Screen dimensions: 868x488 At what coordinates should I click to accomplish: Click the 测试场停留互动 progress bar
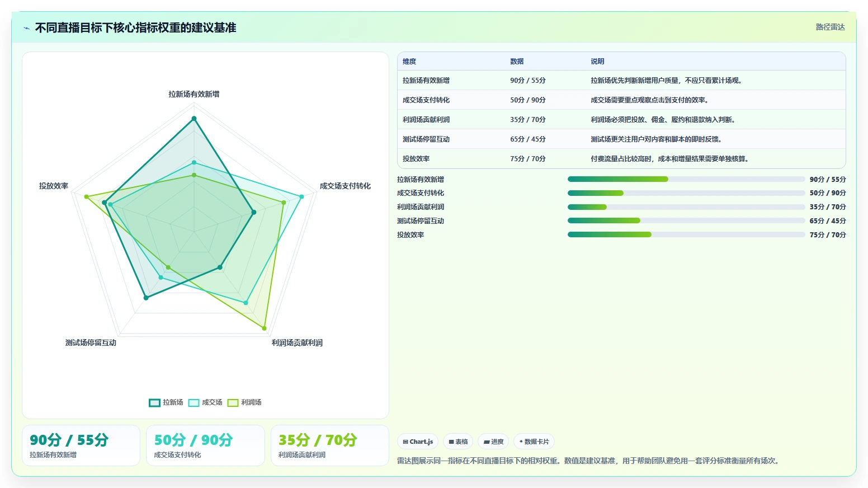[x=686, y=220]
